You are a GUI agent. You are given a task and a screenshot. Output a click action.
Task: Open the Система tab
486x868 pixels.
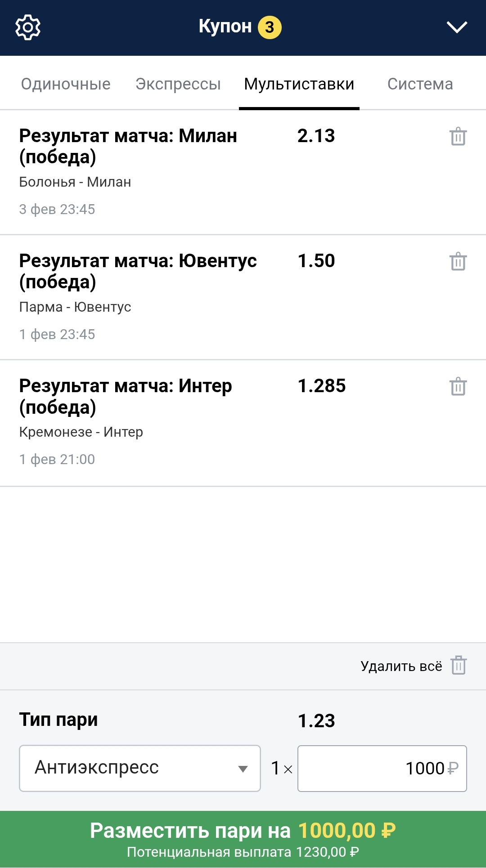point(420,84)
